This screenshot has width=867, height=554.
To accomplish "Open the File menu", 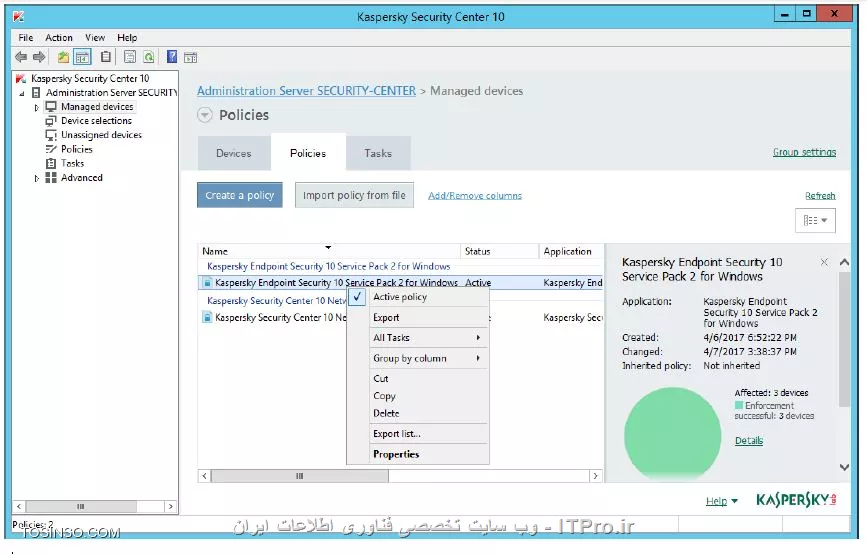I will coord(25,38).
